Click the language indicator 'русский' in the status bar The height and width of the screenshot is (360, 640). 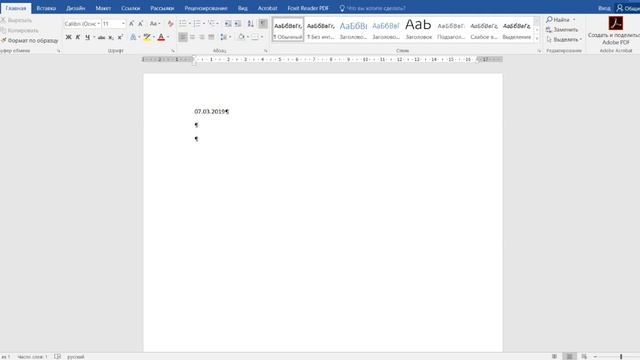(x=76, y=357)
